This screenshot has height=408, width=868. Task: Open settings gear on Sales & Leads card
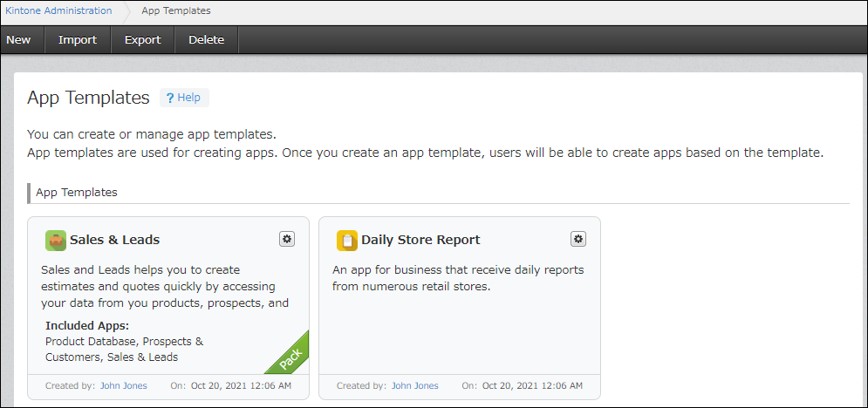pyautogui.click(x=287, y=239)
